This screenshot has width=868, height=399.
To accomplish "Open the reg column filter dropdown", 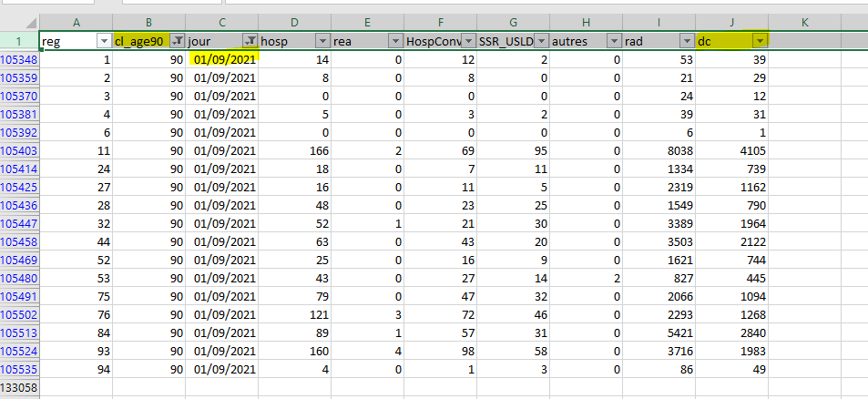I will point(103,41).
